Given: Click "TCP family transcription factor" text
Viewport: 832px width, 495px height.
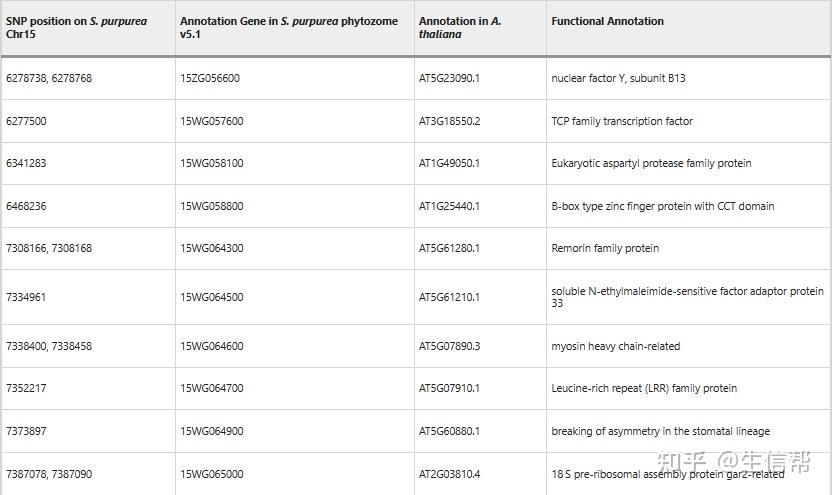Looking at the screenshot, I should [x=622, y=121].
